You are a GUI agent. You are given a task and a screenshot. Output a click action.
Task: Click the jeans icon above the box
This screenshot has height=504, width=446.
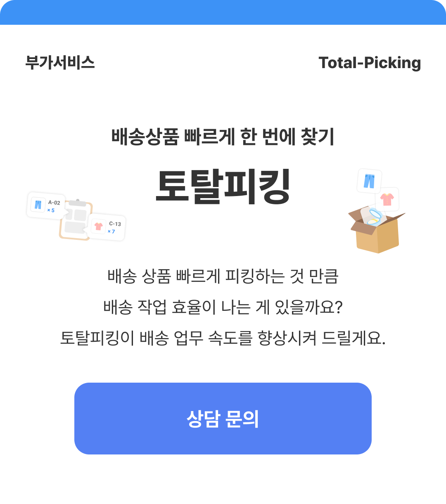click(x=369, y=181)
